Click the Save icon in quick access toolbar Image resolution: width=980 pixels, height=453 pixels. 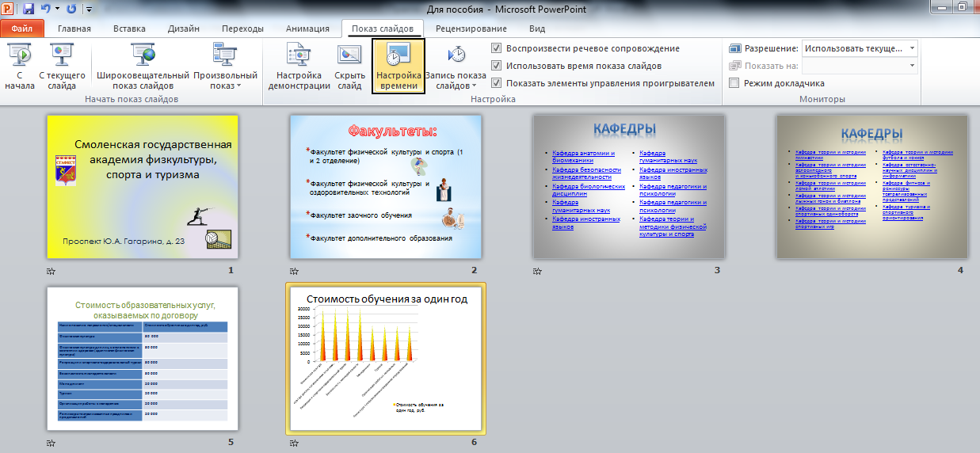pos(29,10)
